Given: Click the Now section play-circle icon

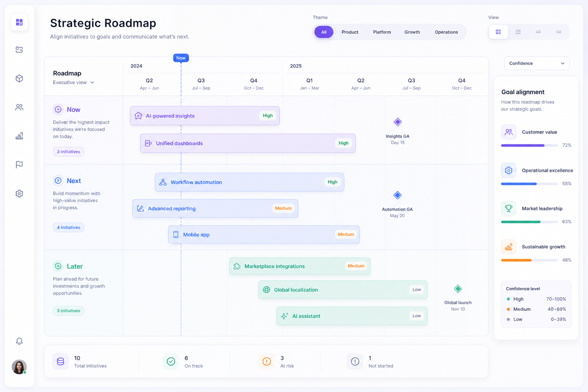Looking at the screenshot, I should [58, 109].
